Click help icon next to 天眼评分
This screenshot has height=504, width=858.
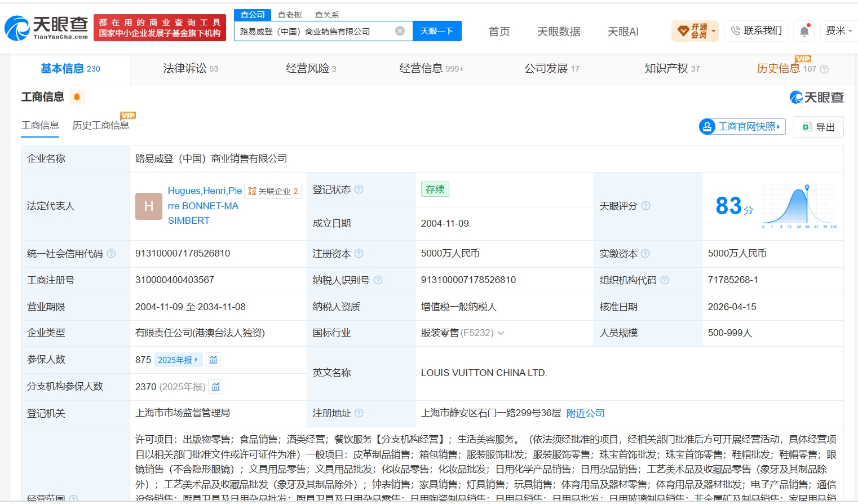click(x=646, y=206)
